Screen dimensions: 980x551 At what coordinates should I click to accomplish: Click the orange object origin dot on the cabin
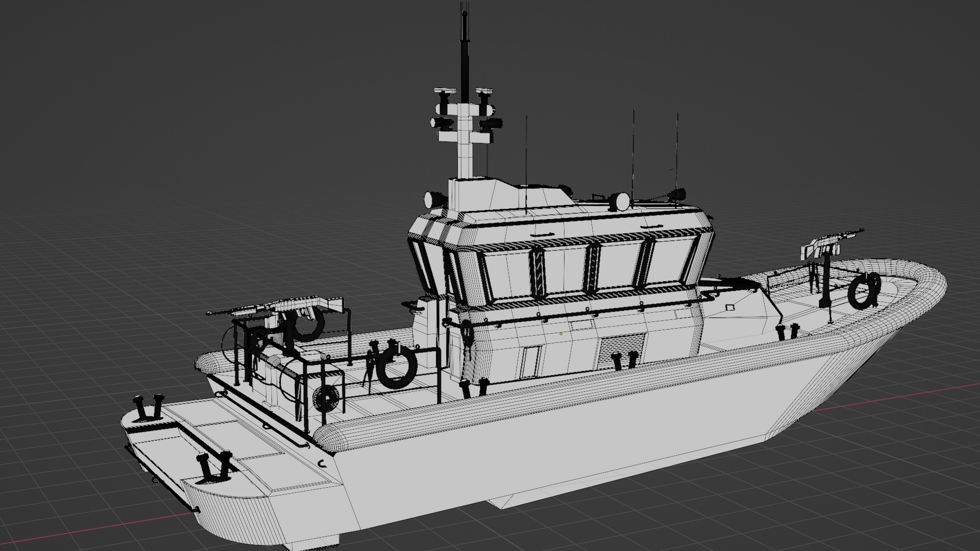click(x=561, y=333)
